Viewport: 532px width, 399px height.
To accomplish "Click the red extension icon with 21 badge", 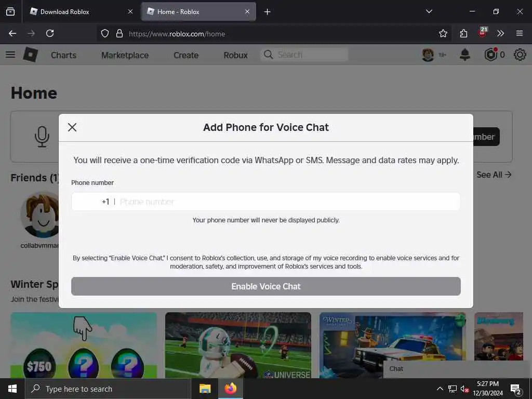I will (x=483, y=33).
